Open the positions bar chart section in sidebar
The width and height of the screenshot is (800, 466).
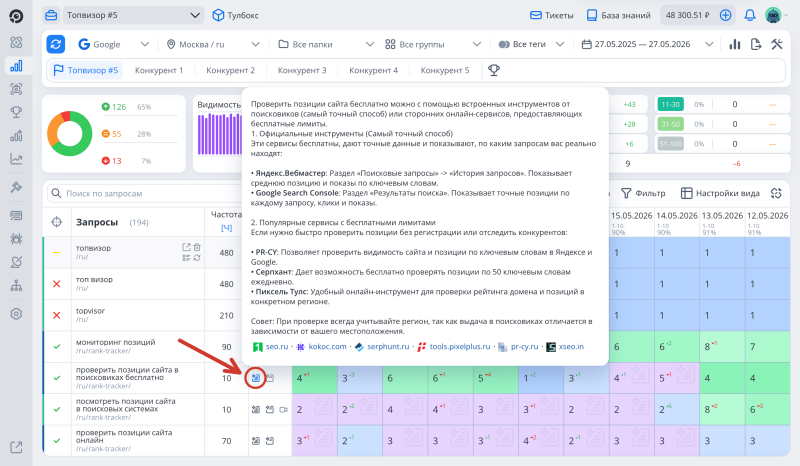coord(16,66)
